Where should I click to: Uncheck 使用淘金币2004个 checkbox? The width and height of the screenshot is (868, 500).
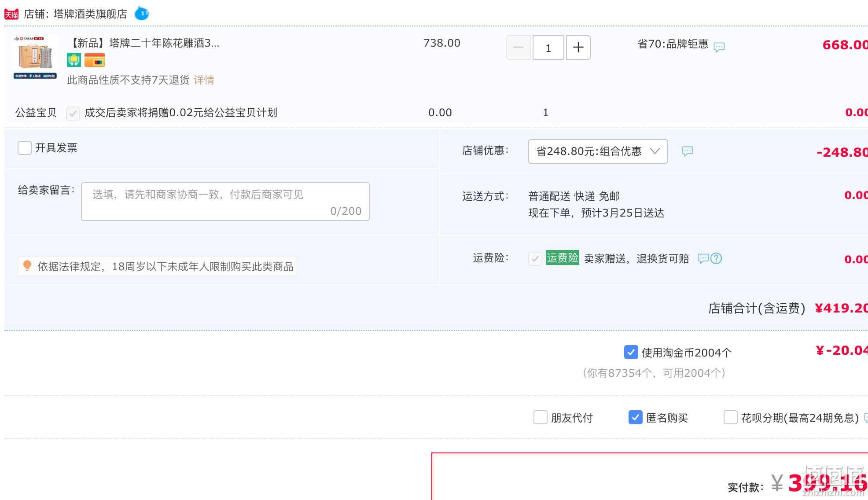point(631,352)
